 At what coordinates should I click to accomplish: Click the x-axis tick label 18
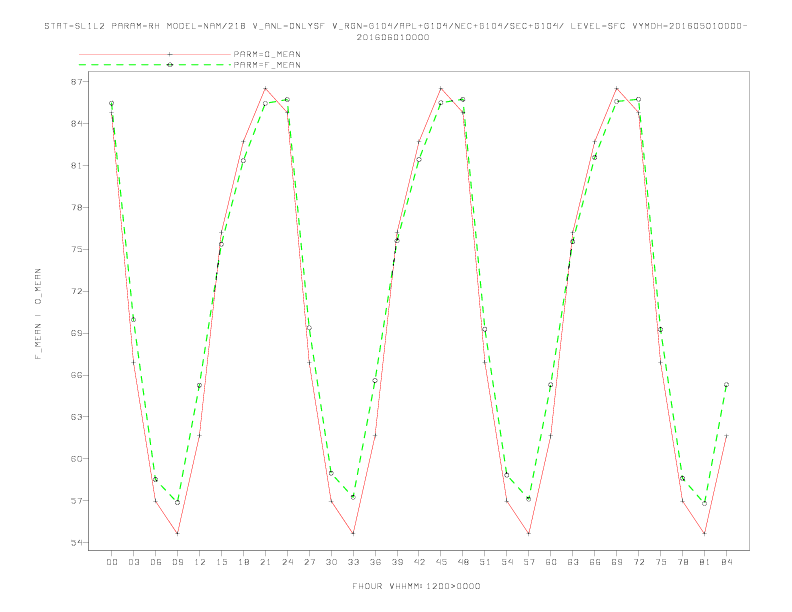pyautogui.click(x=243, y=562)
